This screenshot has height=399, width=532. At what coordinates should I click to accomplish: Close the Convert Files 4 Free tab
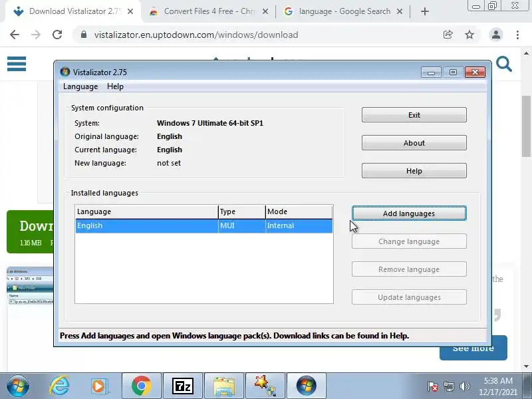pos(265,11)
